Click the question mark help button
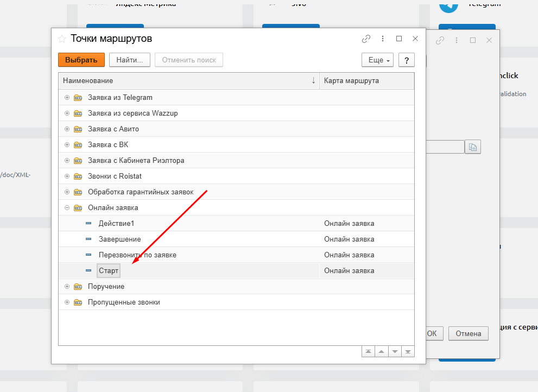538x392 pixels. [x=406, y=60]
